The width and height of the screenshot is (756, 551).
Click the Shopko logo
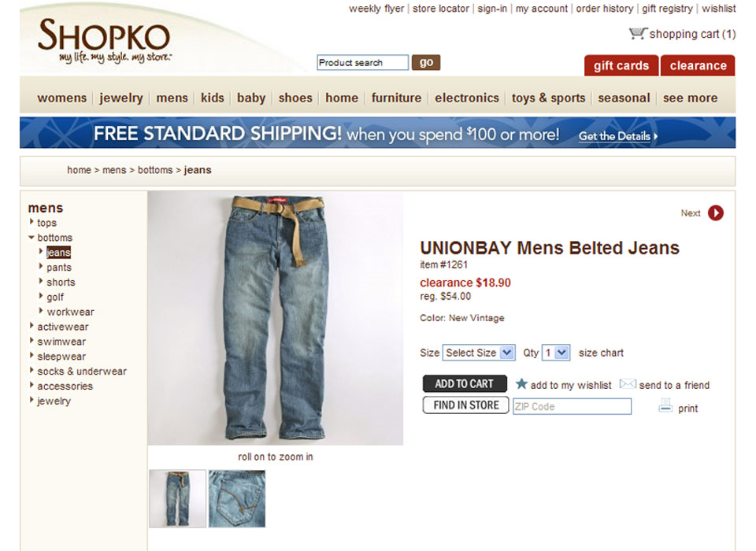coord(104,41)
